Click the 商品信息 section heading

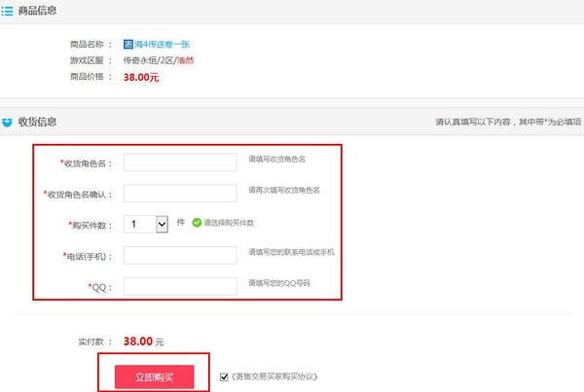pyautogui.click(x=37, y=11)
